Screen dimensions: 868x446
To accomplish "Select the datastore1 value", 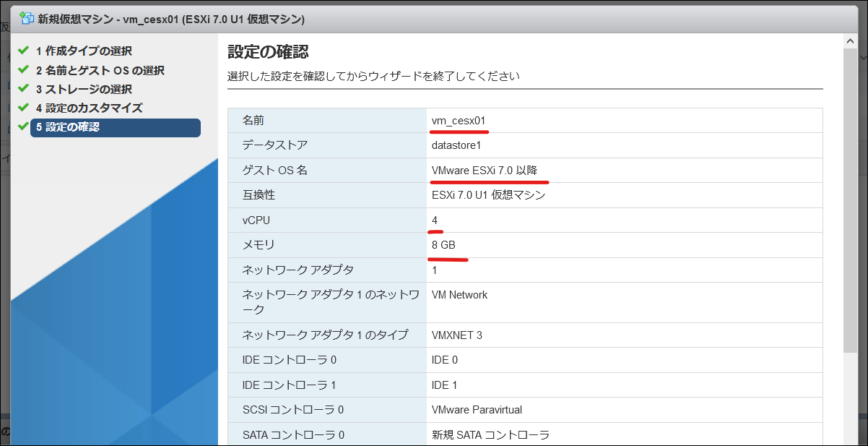I will tap(456, 145).
